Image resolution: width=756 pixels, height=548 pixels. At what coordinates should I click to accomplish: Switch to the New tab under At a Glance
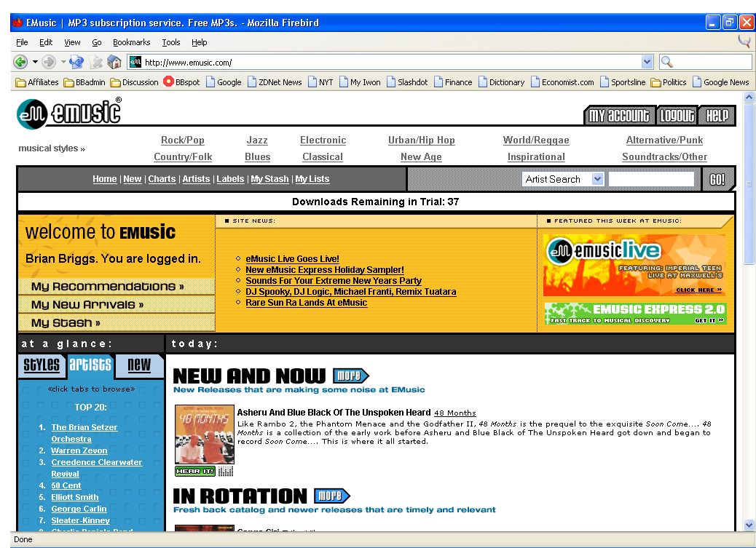[x=139, y=365]
